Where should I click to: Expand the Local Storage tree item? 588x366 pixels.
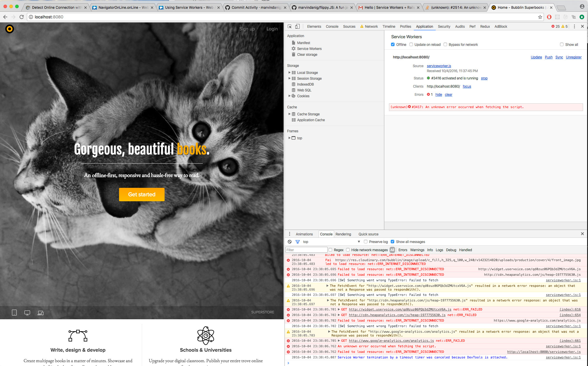[x=289, y=72]
